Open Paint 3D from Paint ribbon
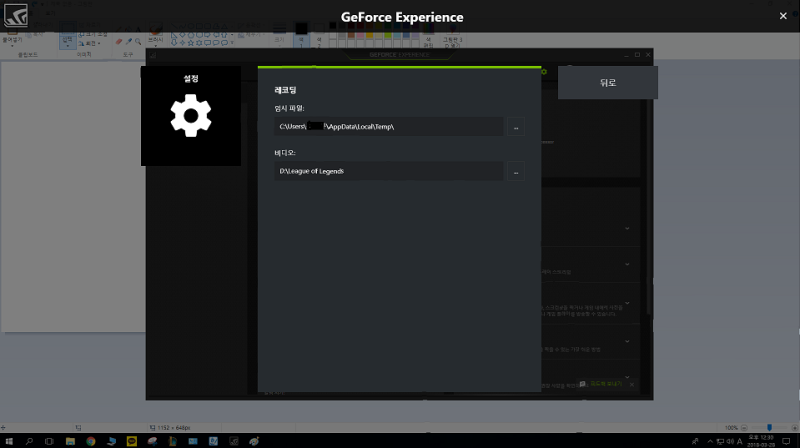This screenshot has height=448, width=800. (x=452, y=36)
